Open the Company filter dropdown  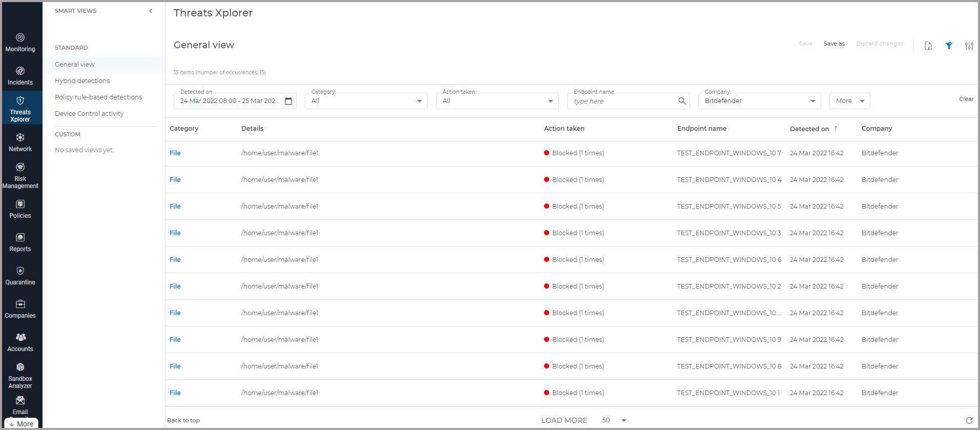(x=759, y=101)
